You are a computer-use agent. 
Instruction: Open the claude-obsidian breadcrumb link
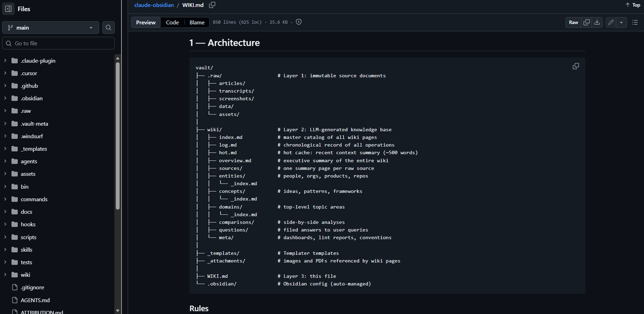pos(154,5)
